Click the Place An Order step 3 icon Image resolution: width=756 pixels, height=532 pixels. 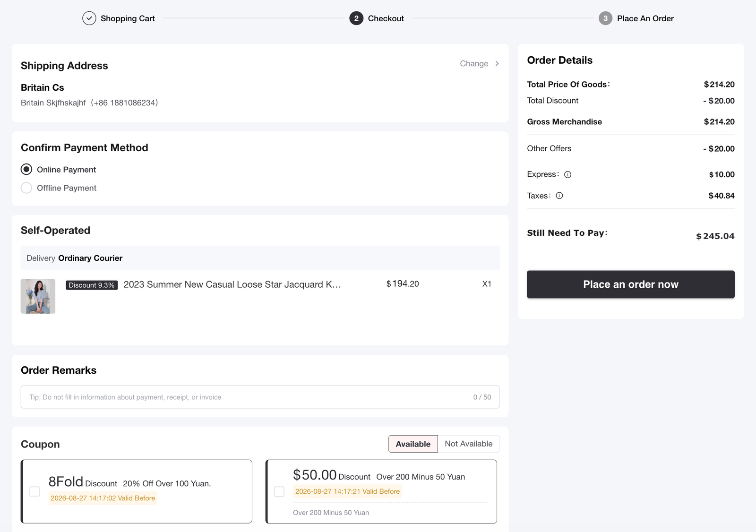tap(605, 18)
